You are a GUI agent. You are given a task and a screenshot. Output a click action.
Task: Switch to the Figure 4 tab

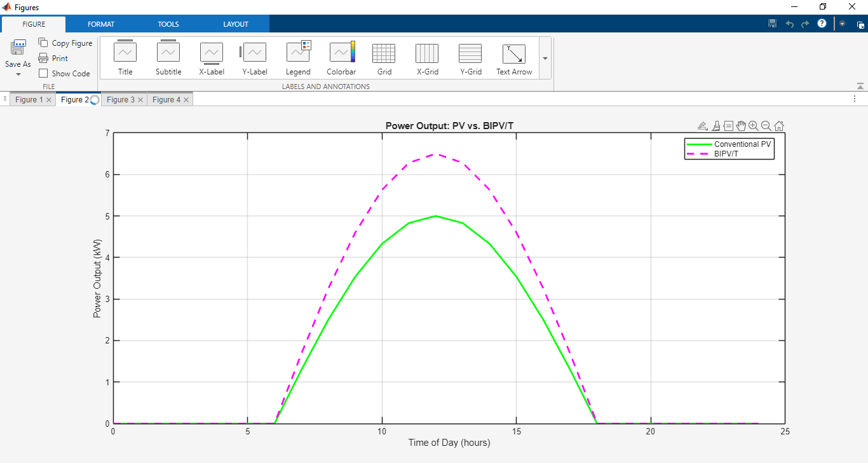tap(166, 100)
